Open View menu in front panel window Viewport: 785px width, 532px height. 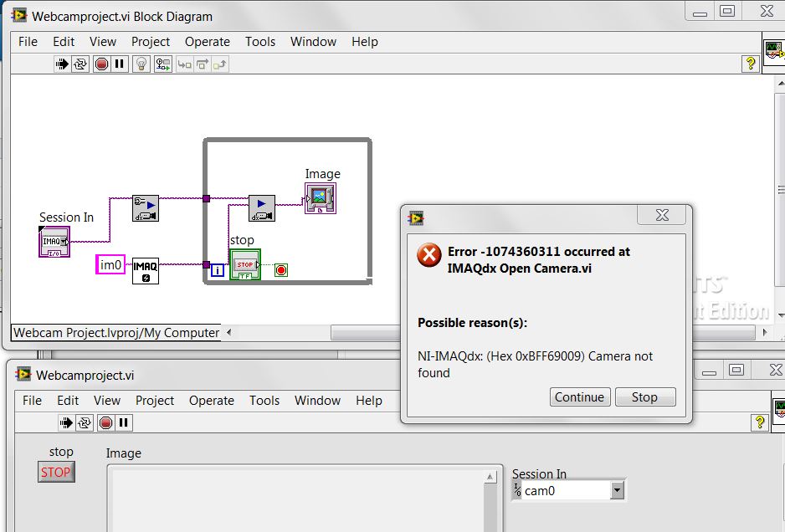[106, 401]
